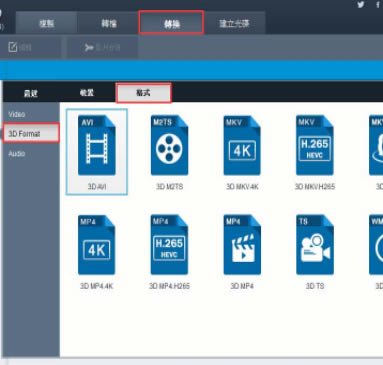Switch to the 裝置 profile tab

coord(87,93)
